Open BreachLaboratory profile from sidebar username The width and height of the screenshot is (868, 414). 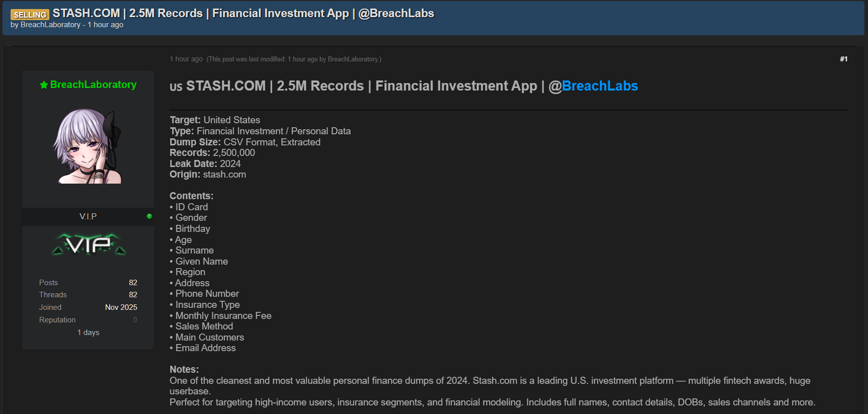tap(93, 85)
